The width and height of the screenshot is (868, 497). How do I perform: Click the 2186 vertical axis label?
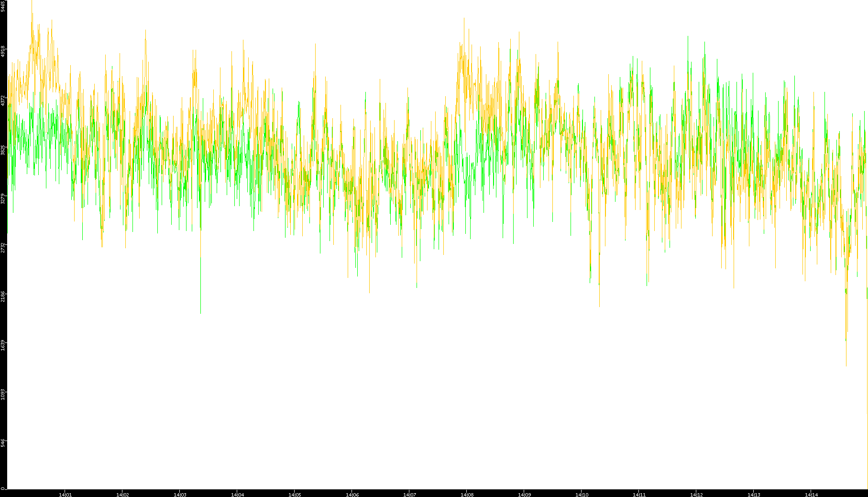pos(3,297)
